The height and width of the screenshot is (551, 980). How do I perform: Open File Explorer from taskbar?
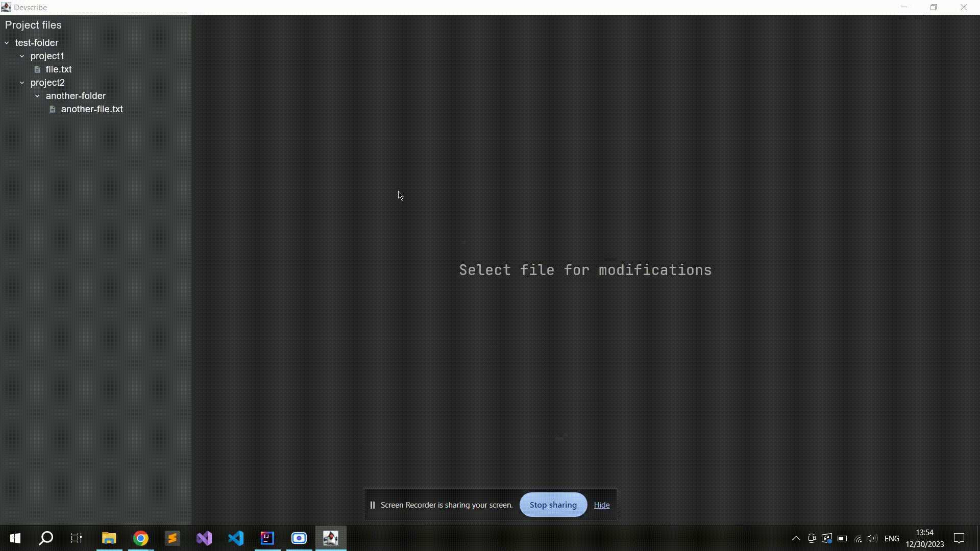tap(109, 538)
